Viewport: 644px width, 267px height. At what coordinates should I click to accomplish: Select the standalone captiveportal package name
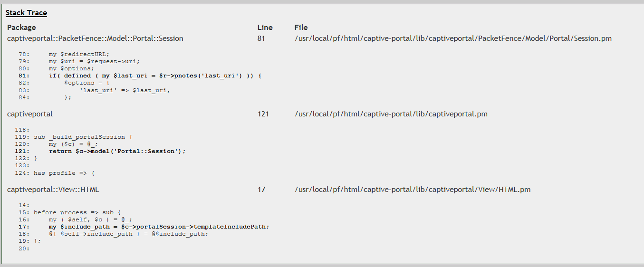(30, 114)
